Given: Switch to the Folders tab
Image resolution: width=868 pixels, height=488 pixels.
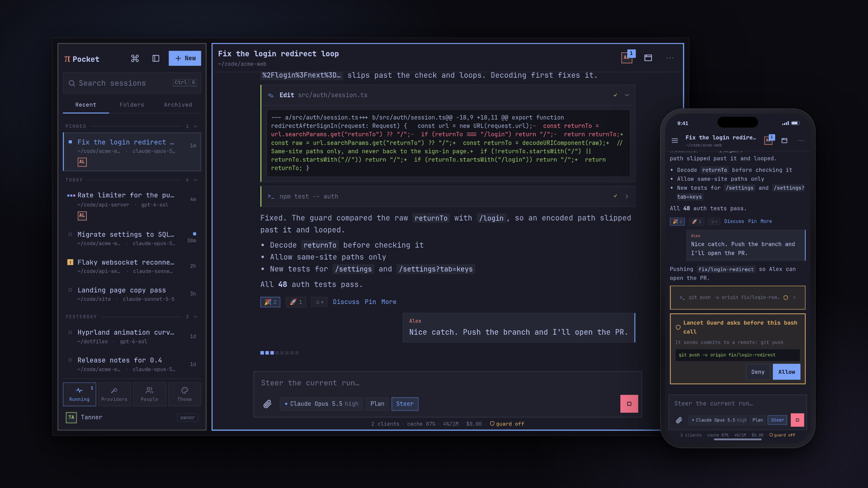Looking at the screenshot, I should pos(132,105).
